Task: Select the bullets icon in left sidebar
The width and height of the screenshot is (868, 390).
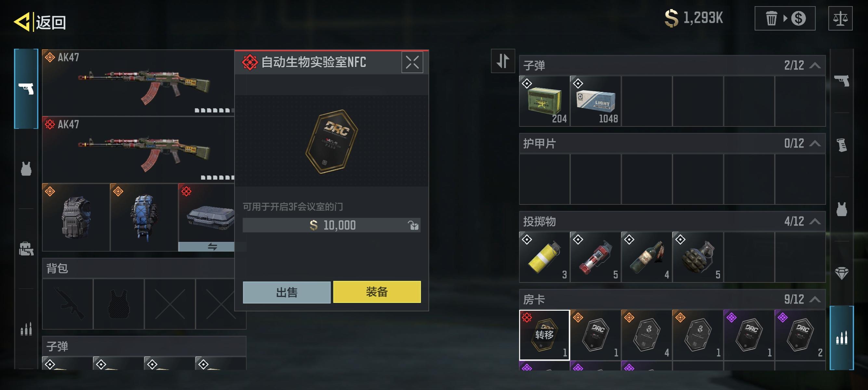Action: click(26, 329)
